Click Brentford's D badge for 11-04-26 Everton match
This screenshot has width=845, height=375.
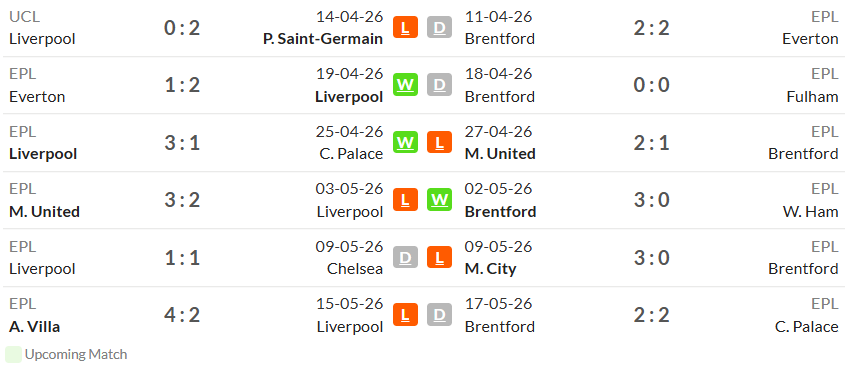[440, 27]
